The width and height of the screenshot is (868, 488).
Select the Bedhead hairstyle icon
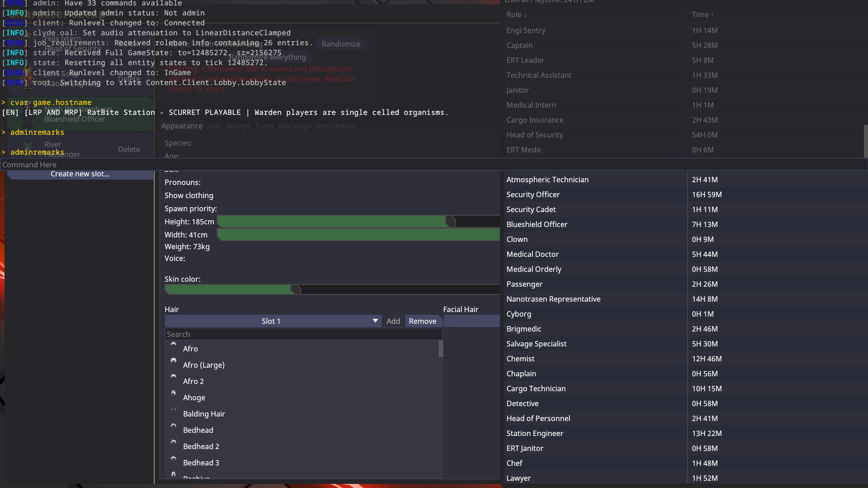tap(173, 426)
